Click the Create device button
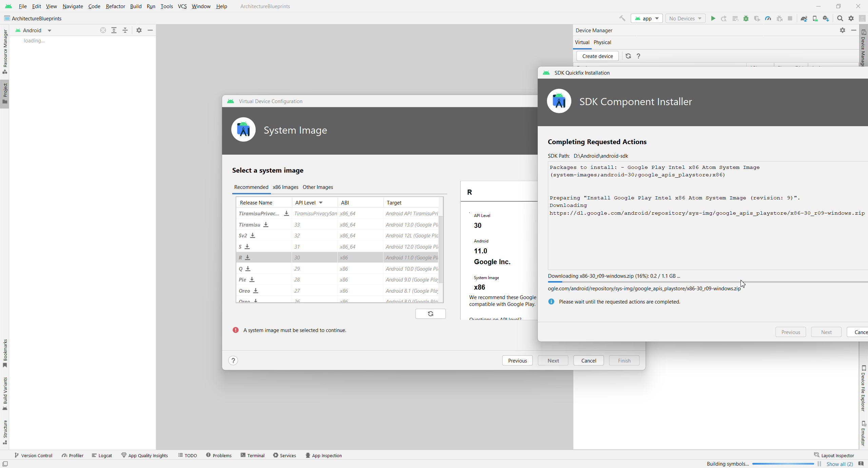The height and width of the screenshot is (468, 868). tap(597, 56)
